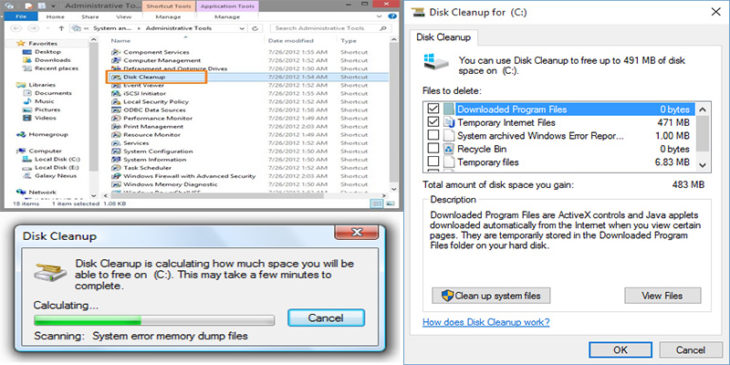Switch to details view icon in status bar
This screenshot has height=365, width=730.
coord(377,204)
